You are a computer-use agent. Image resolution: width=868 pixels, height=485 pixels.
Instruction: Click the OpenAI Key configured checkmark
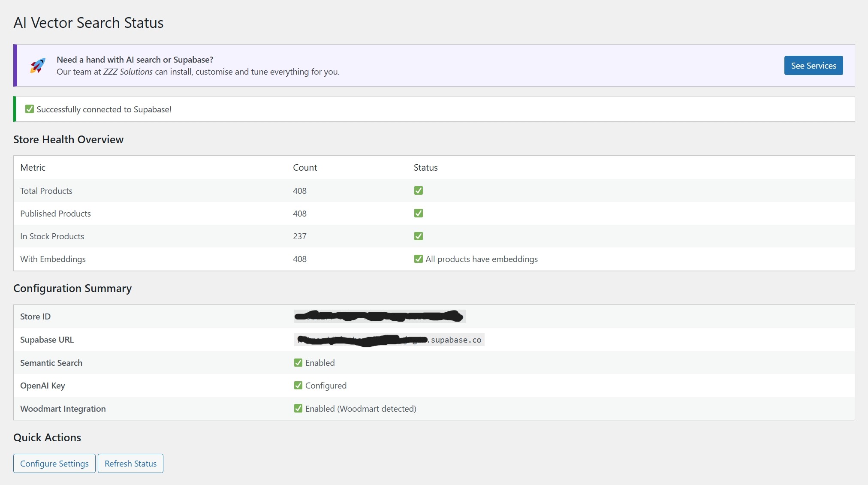(298, 386)
